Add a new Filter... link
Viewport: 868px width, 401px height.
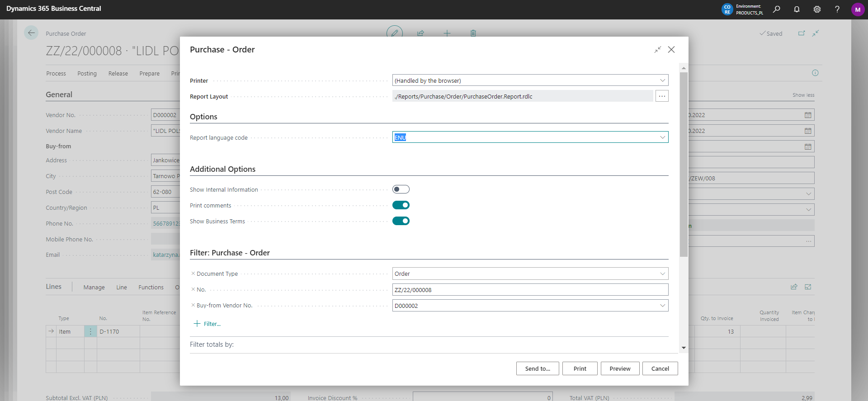[x=207, y=324]
